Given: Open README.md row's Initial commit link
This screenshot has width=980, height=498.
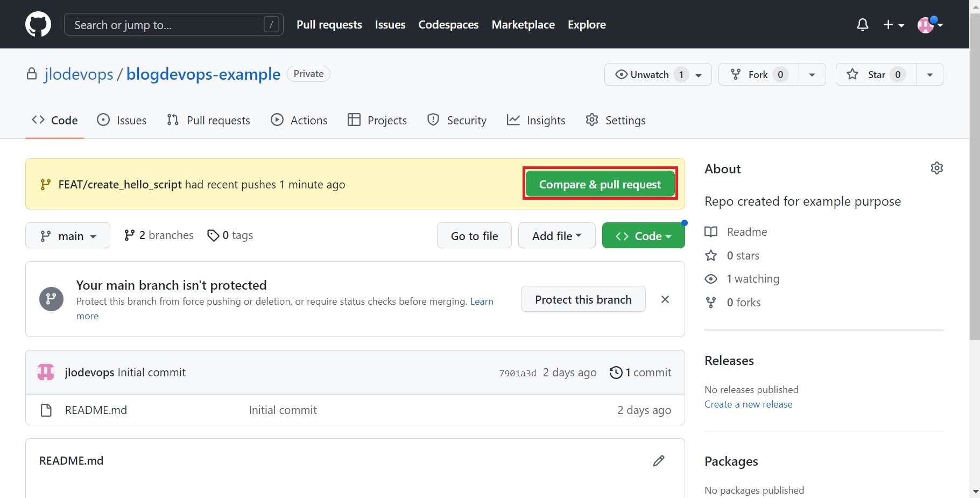Looking at the screenshot, I should click(283, 410).
